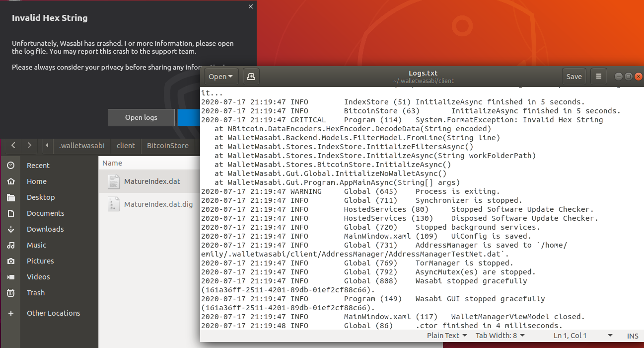Open the Plain Text syntax dropdown
Image resolution: width=644 pixels, height=348 pixels.
tap(447, 336)
